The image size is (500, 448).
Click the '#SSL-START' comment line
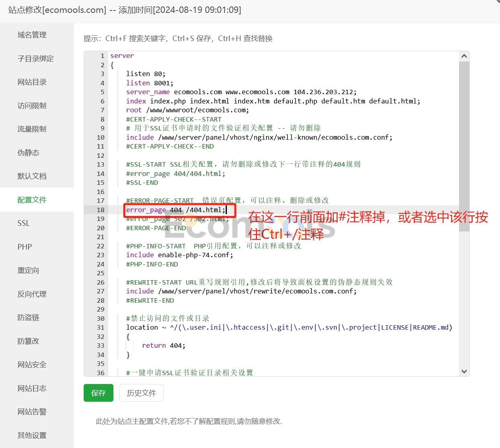[243, 164]
